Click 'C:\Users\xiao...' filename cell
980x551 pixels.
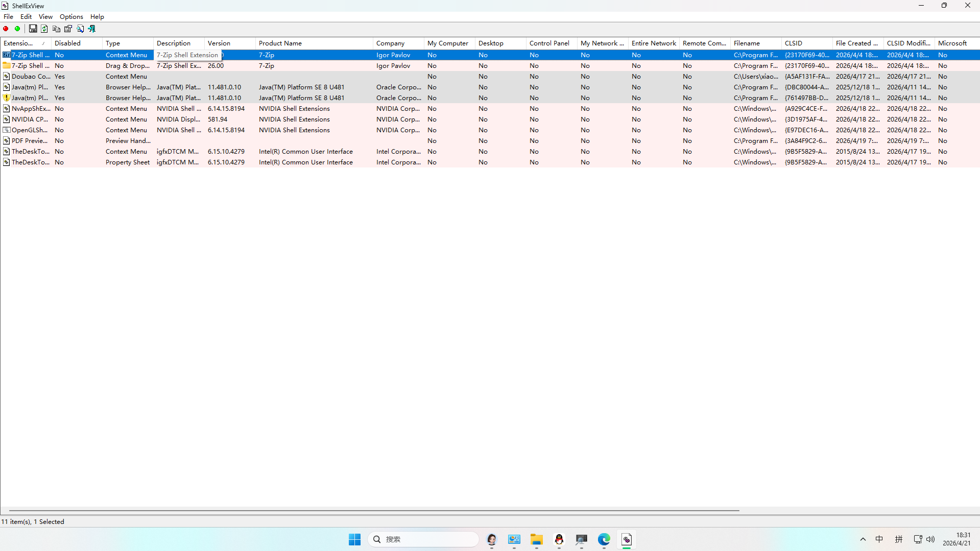tap(756, 77)
